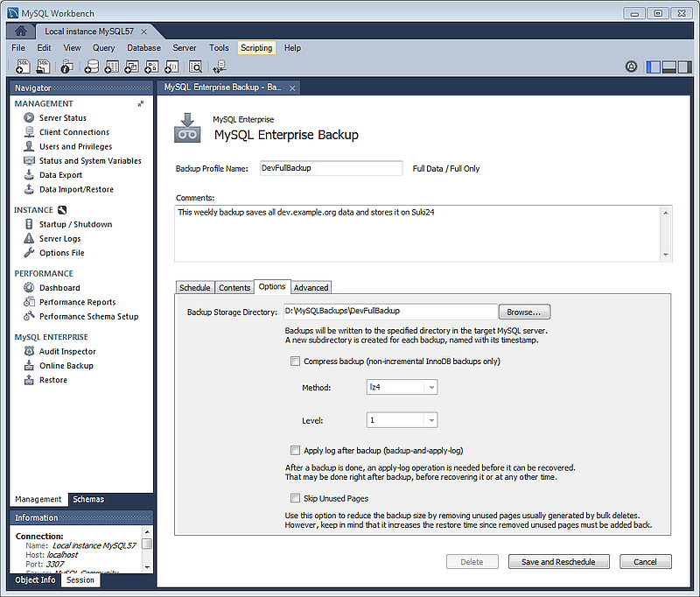
Task: Open Status and System Variables
Action: (90, 161)
